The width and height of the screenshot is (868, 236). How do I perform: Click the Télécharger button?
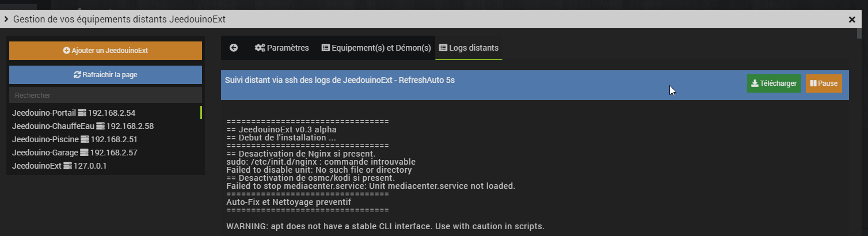[x=774, y=83]
